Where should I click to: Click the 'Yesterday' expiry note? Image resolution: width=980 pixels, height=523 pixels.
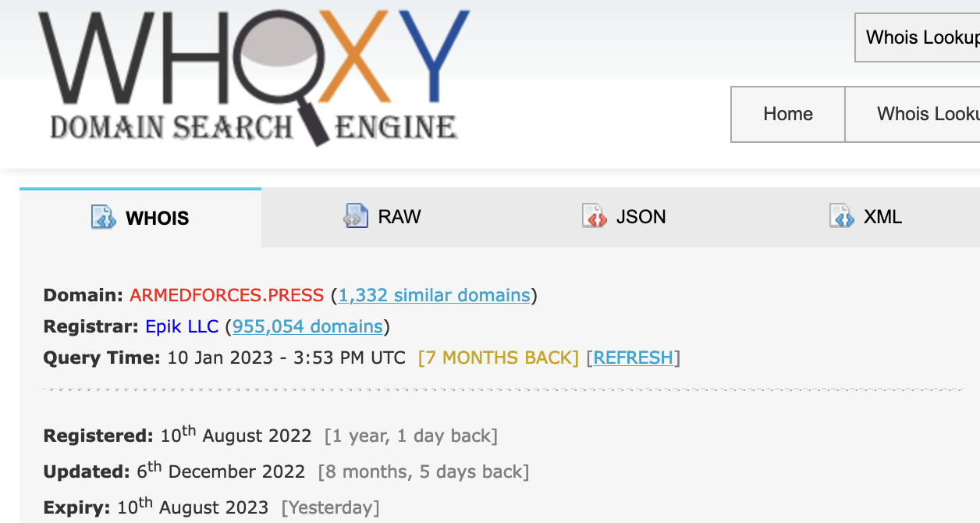331,507
